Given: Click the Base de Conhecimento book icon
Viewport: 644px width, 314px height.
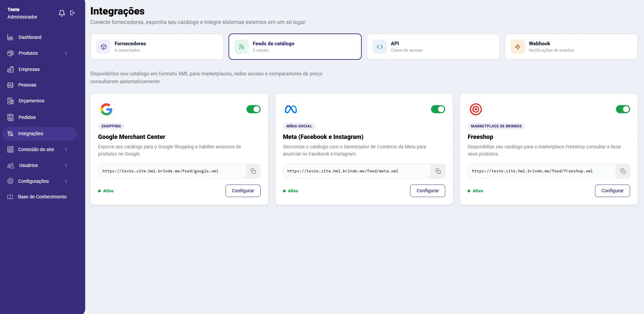Looking at the screenshot, I should click(x=10, y=197).
